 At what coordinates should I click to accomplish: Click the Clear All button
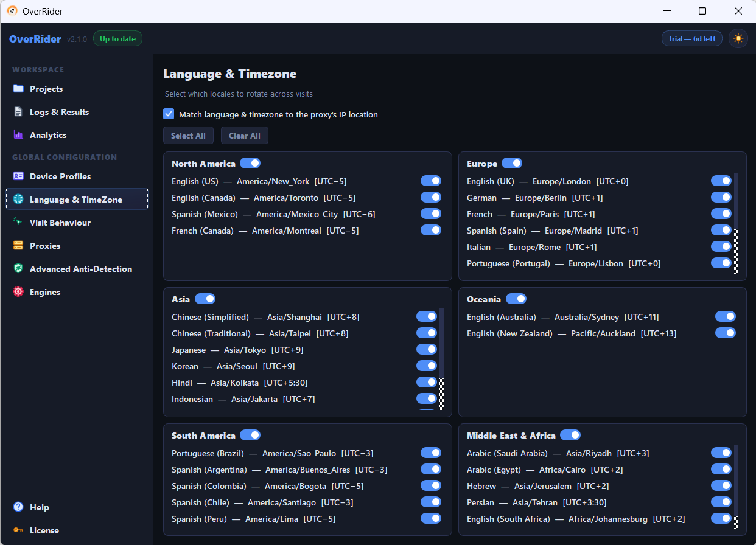point(245,136)
